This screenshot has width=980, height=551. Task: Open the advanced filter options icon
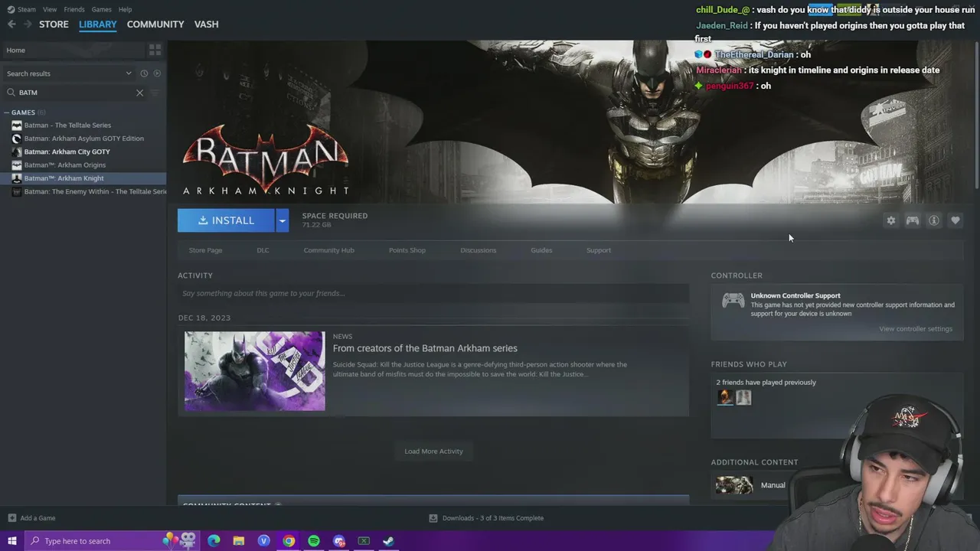tap(155, 93)
